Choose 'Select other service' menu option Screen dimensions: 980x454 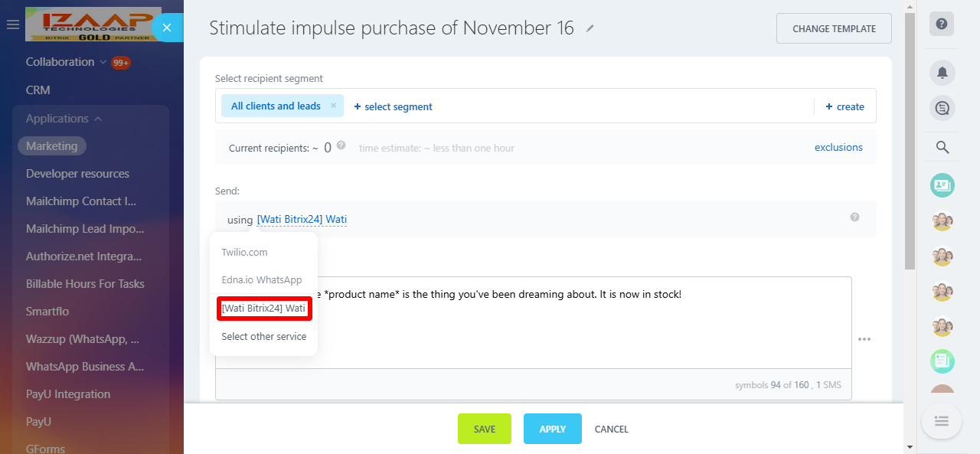263,336
